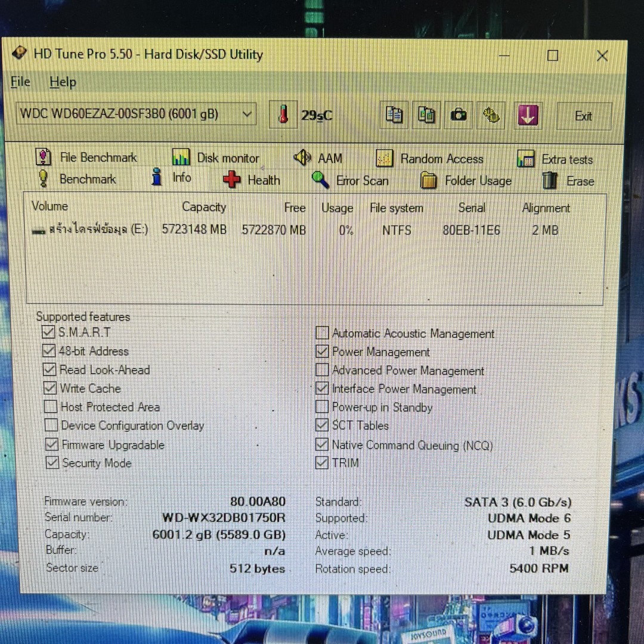Click the camera save screenshot icon
This screenshot has height=644, width=644.
coord(459,115)
